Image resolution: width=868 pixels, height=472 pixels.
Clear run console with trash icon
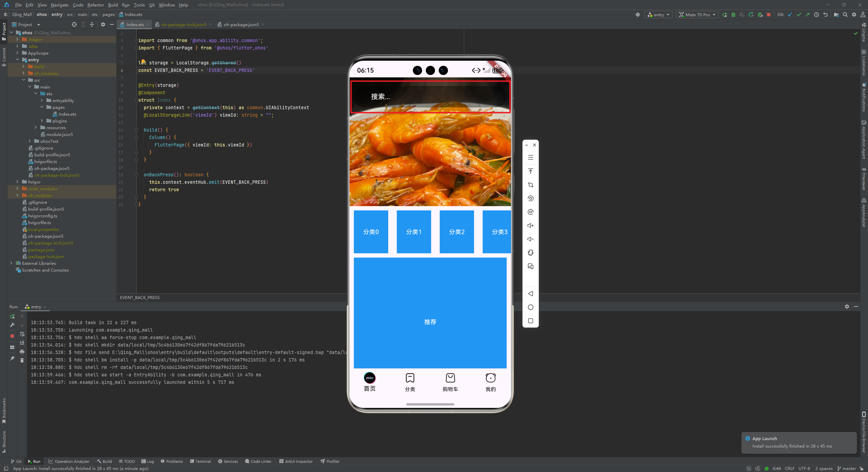(22, 360)
